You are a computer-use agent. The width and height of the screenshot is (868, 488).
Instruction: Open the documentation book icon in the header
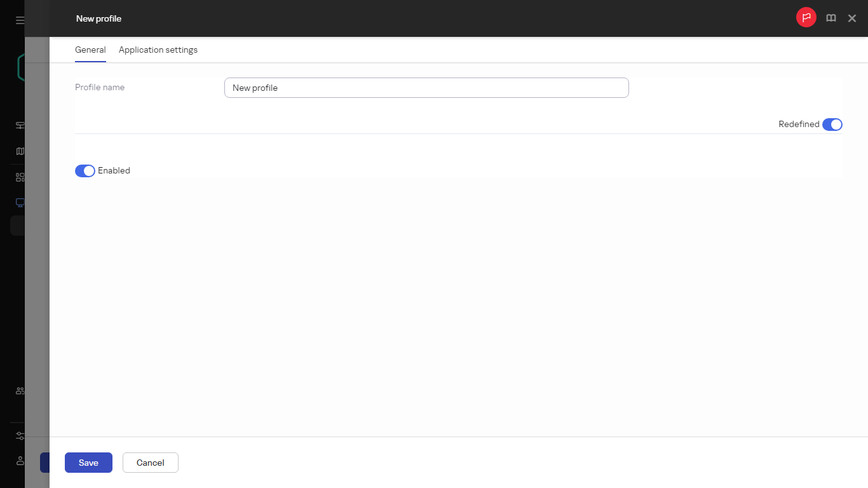coord(831,18)
